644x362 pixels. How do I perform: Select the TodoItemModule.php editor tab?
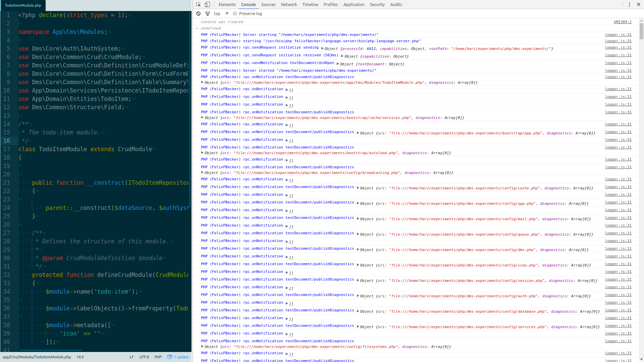point(22,5)
